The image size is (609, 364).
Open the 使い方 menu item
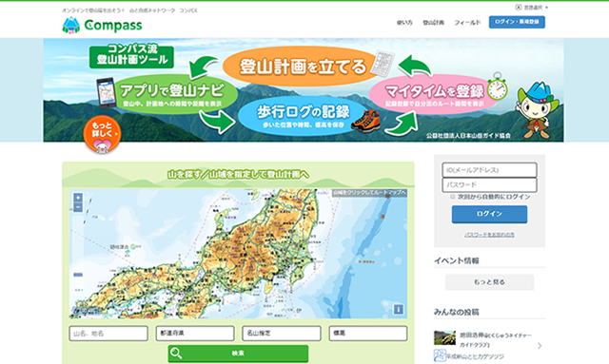404,23
